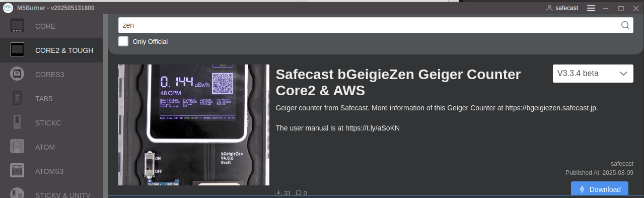Click the download count icon
This screenshot has height=198, width=644.
coord(278,193)
